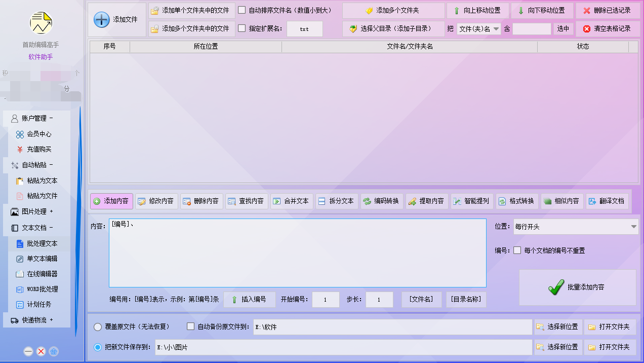
Task: Click the 选中 button
Action: click(563, 29)
